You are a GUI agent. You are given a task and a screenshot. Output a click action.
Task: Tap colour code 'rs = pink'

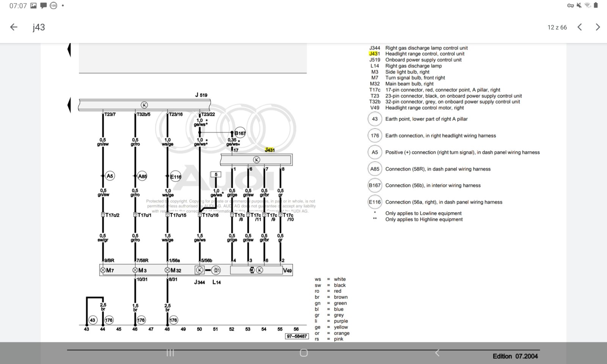click(x=329, y=339)
